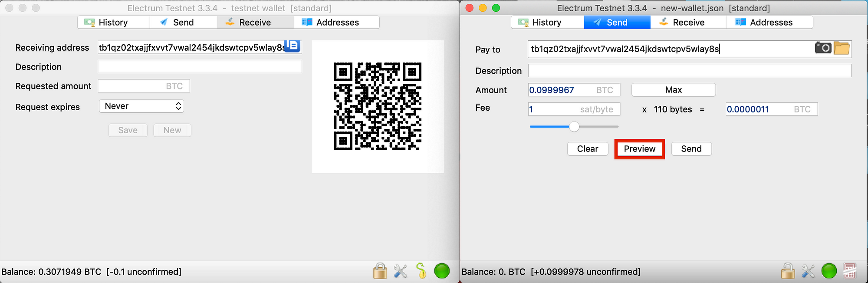The height and width of the screenshot is (283, 868).
Task: Open History tab in testnet wallet window
Action: (114, 22)
